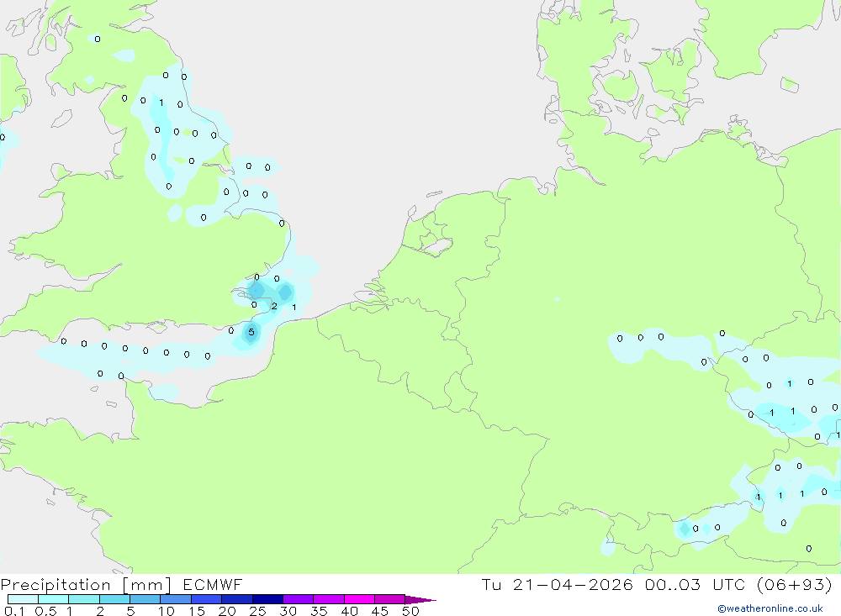Click the '00..03 UTC' time range text
Viewport: 841px width, 616px height.
pos(696,584)
